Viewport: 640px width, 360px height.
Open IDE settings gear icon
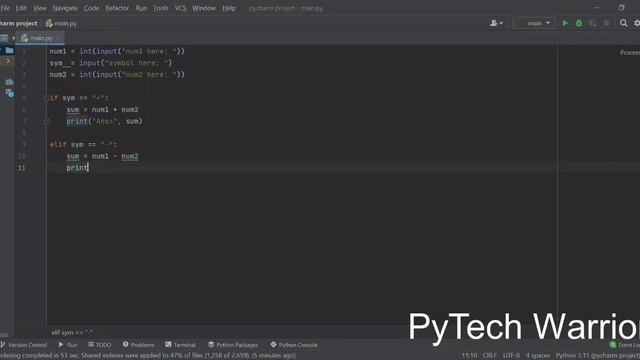click(637, 23)
